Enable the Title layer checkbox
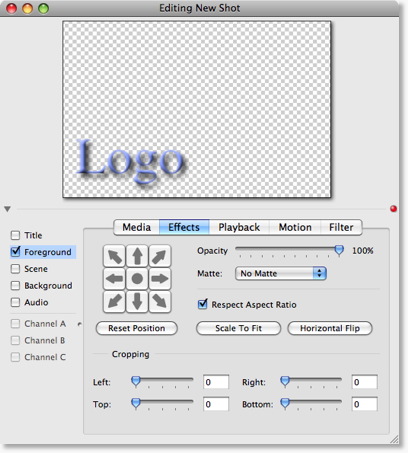 coord(16,235)
